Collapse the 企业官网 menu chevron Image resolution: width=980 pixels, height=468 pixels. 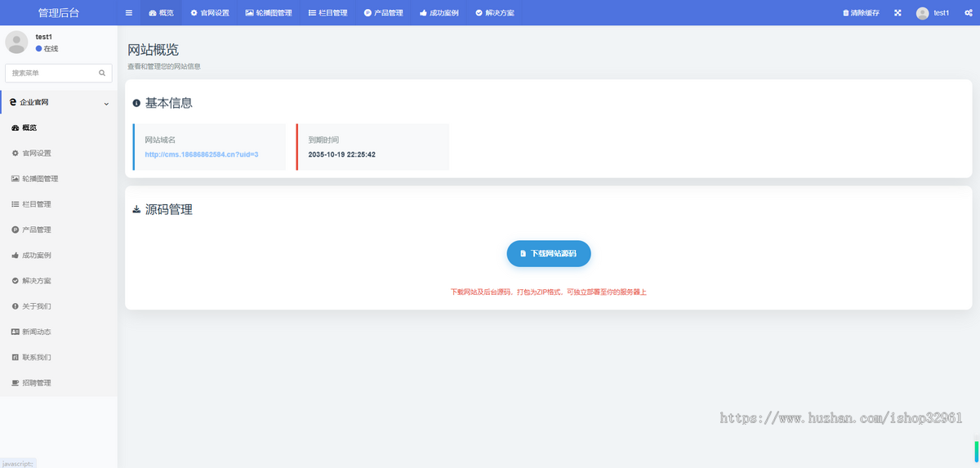(x=106, y=104)
